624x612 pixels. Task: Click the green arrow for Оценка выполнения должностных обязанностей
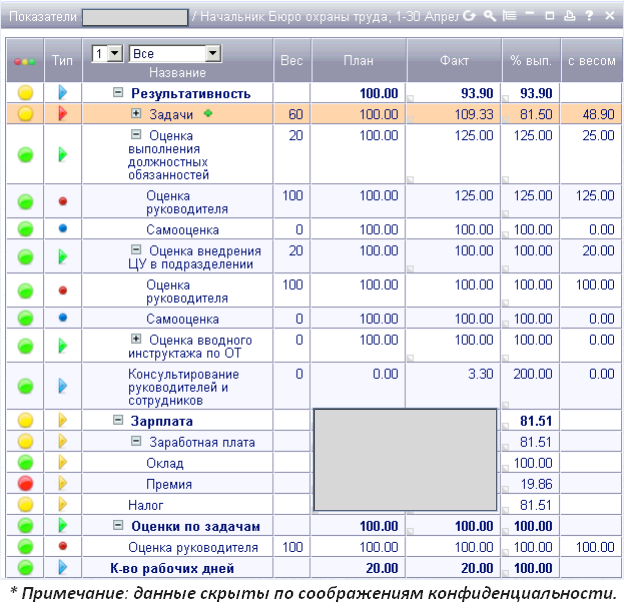pyautogui.click(x=62, y=154)
